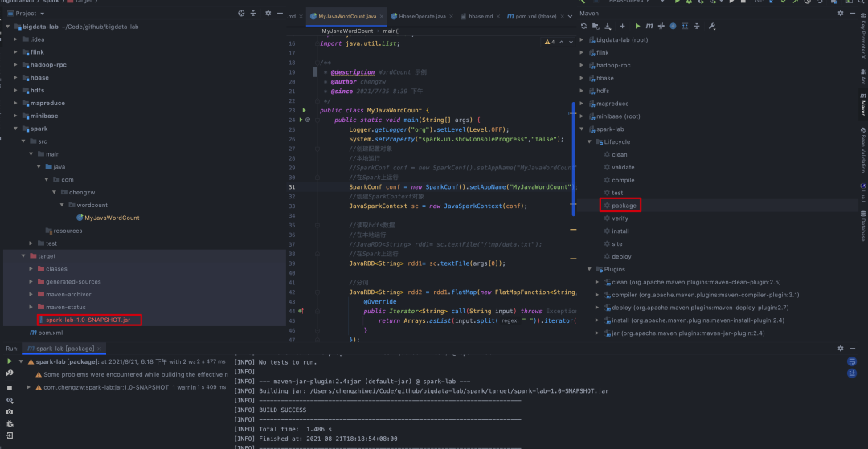Click camera dump threads icon in Run panel
Image resolution: width=868 pixels, height=449 pixels.
coord(10,412)
